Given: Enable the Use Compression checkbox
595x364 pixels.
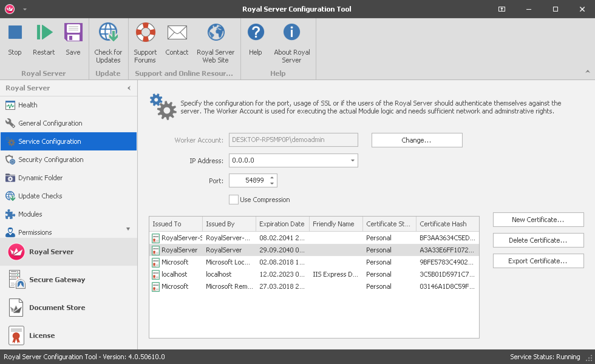Looking at the screenshot, I should (233, 200).
